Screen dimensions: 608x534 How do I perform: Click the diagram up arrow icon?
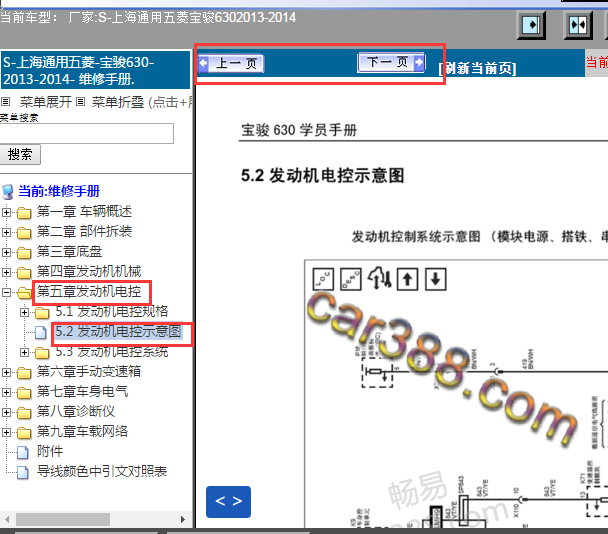point(408,279)
